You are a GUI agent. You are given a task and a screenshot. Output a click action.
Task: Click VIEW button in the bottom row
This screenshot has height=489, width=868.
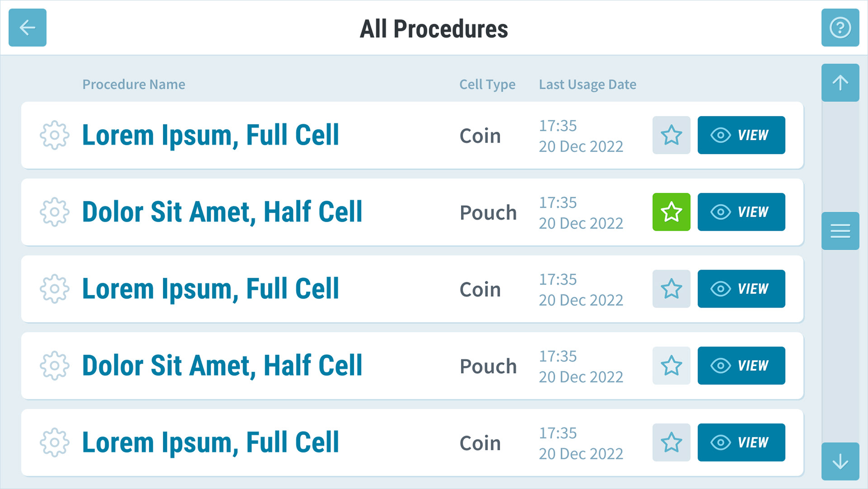point(741,443)
